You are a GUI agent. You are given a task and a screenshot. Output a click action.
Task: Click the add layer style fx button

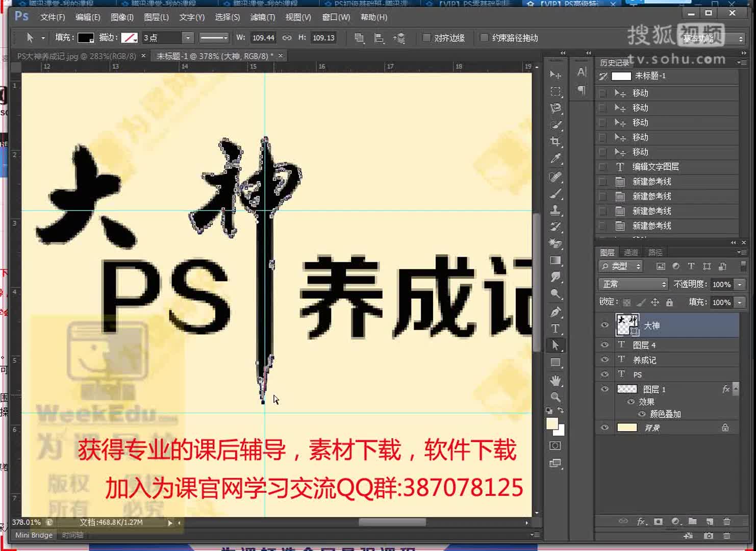click(641, 521)
